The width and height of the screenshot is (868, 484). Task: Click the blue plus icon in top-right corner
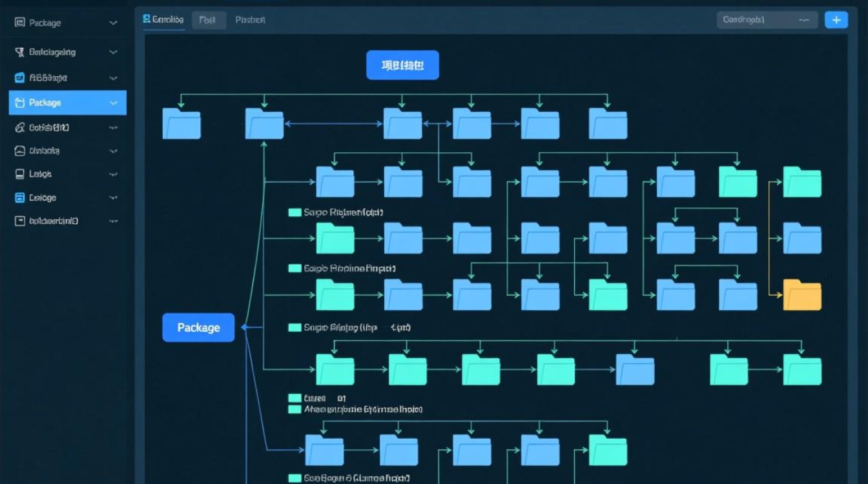pos(836,20)
